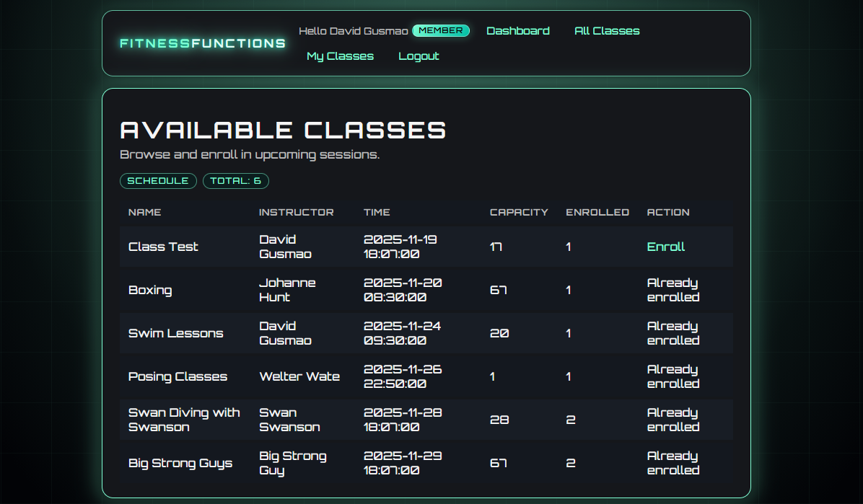Screen dimensions: 863x504
Task: Click the FITNESSFUNCTIONS logo
Action: pyautogui.click(x=202, y=43)
